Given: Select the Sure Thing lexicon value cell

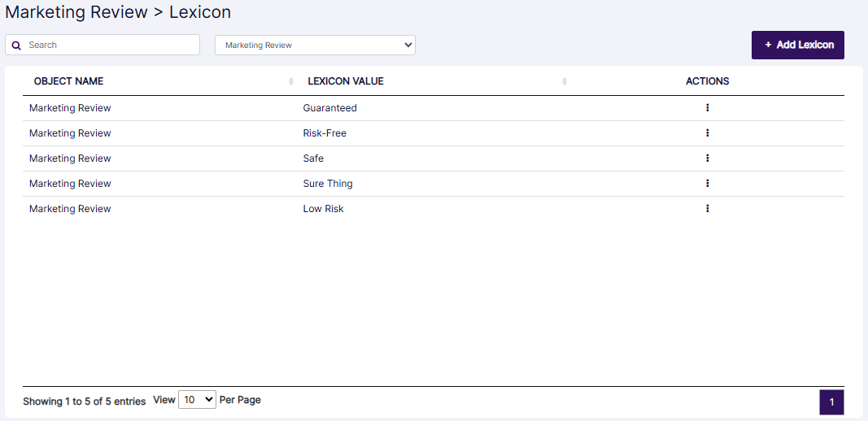Looking at the screenshot, I should click(x=328, y=183).
